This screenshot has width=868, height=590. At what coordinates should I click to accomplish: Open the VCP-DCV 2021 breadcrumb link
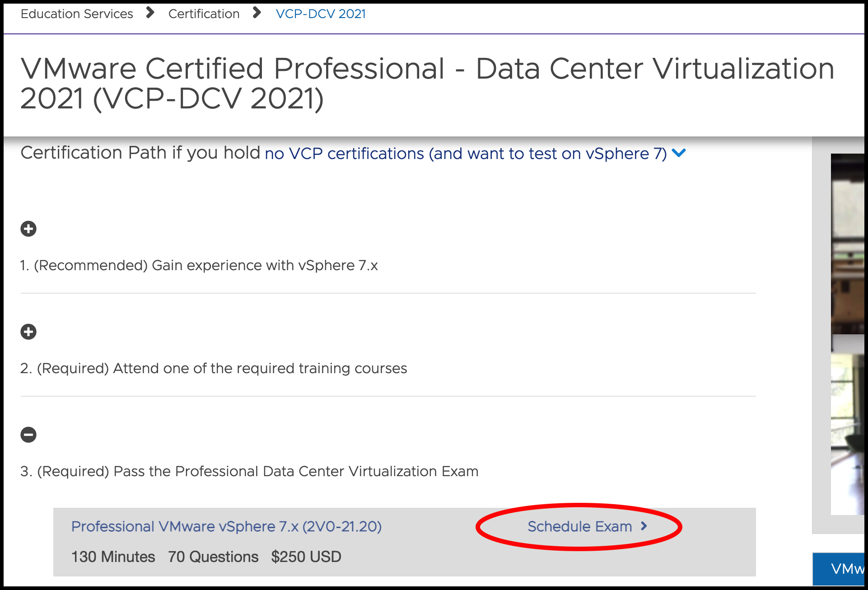321,14
